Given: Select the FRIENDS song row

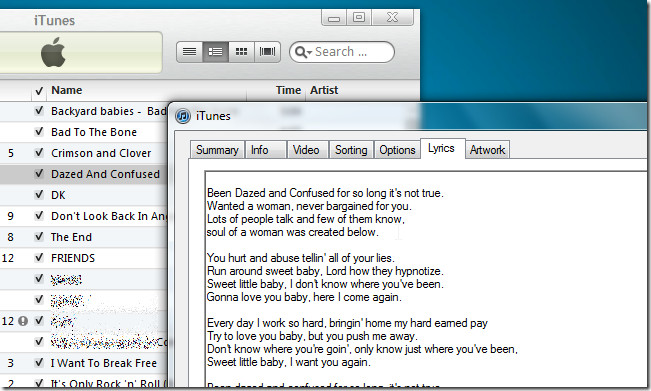Looking at the screenshot, I should click(73, 258).
